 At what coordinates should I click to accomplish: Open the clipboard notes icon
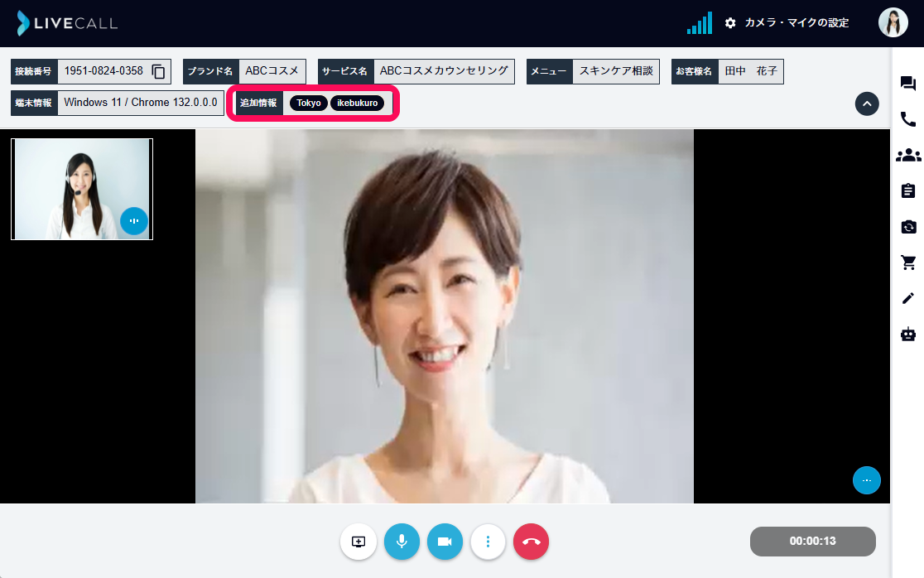click(x=908, y=191)
